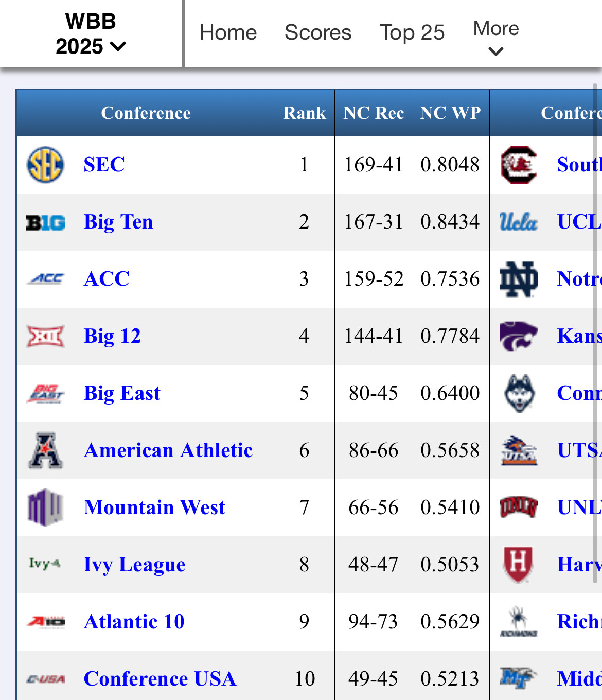Select the Top 25 nav item
Image resolution: width=602 pixels, height=700 pixels.
(x=412, y=32)
